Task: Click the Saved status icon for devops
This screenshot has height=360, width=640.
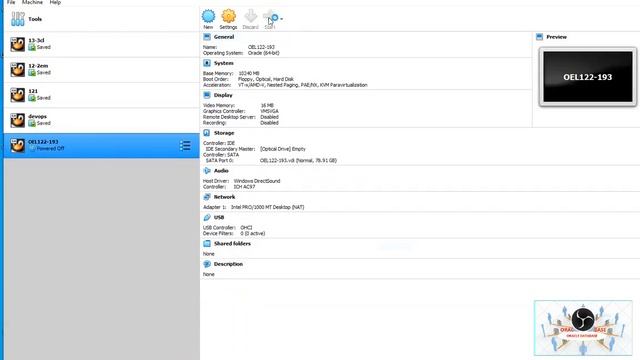Action: (x=32, y=123)
